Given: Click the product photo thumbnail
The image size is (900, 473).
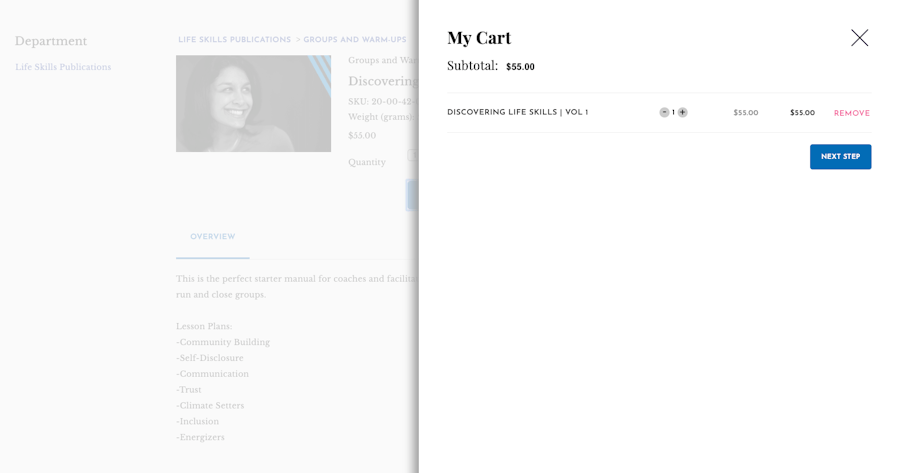Looking at the screenshot, I should 253,103.
